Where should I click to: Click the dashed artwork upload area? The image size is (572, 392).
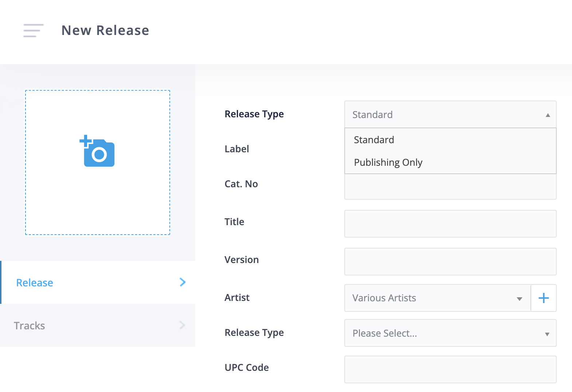click(98, 162)
